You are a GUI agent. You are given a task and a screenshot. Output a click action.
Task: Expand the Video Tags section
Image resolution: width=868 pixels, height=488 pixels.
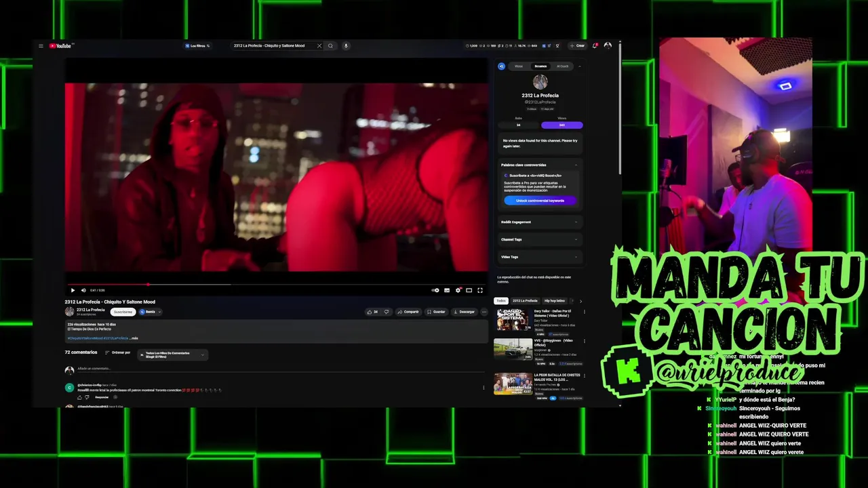(540, 257)
